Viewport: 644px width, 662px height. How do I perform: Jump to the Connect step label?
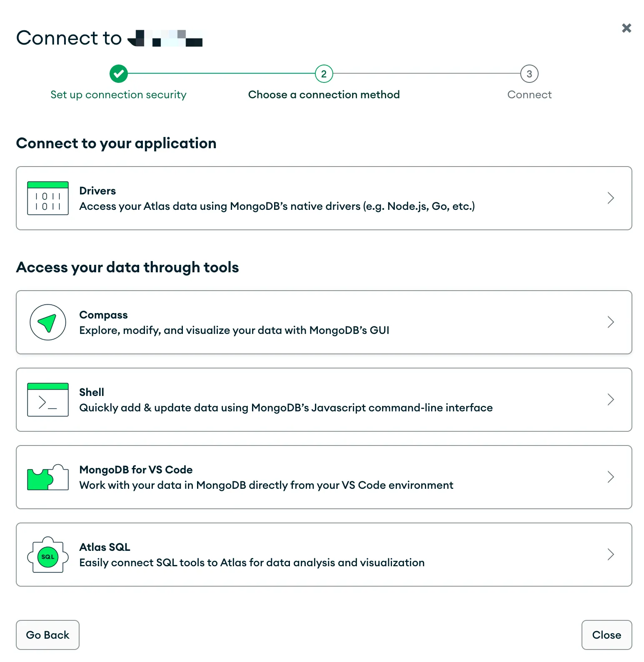529,95
